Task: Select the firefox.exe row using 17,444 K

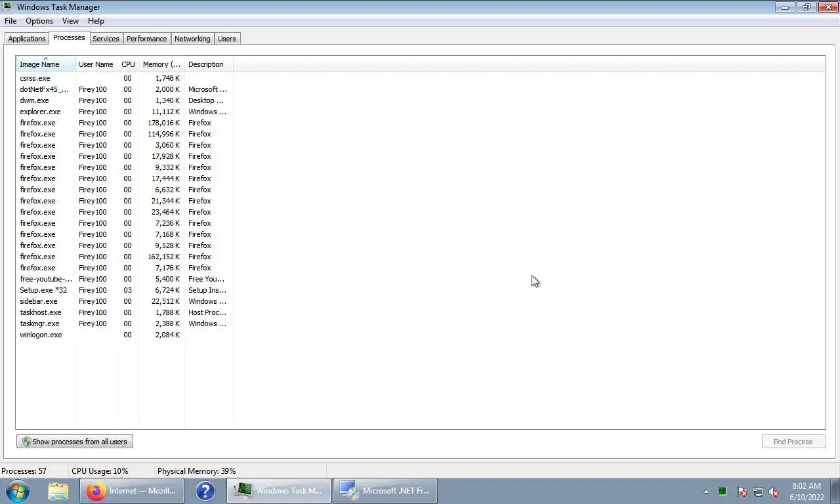Action: click(x=125, y=178)
